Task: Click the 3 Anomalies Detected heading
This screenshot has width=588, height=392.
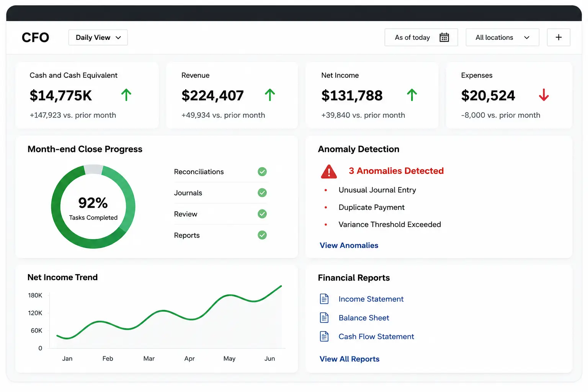Action: click(x=396, y=171)
